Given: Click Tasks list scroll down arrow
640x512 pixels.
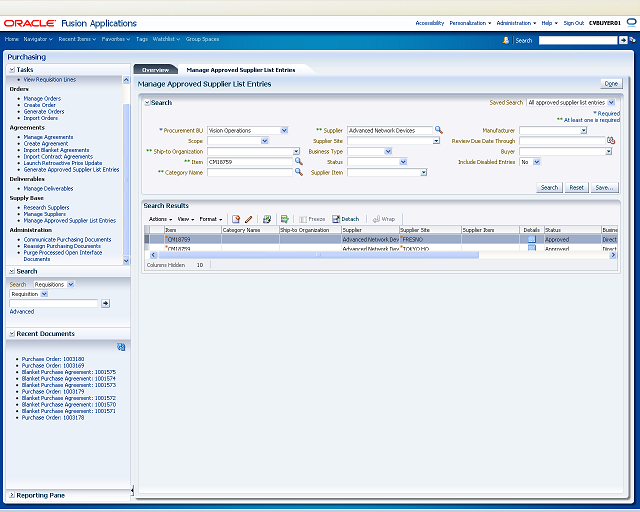Looking at the screenshot, I should coord(126,260).
